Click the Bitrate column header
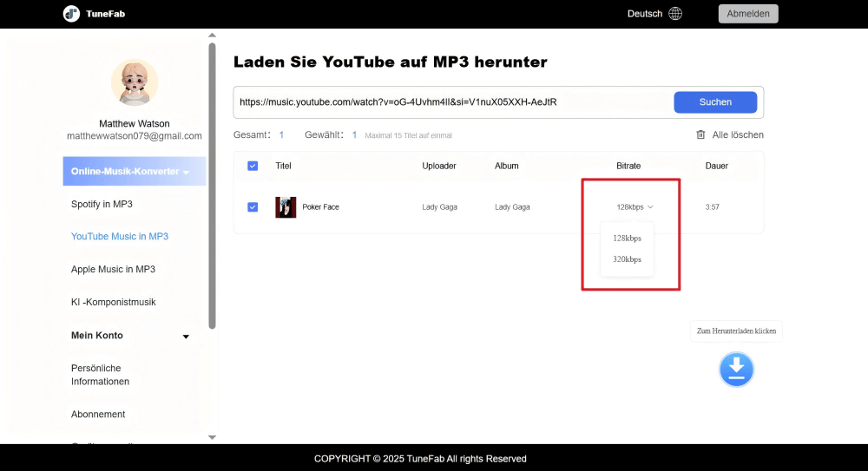868x471 pixels. [628, 166]
